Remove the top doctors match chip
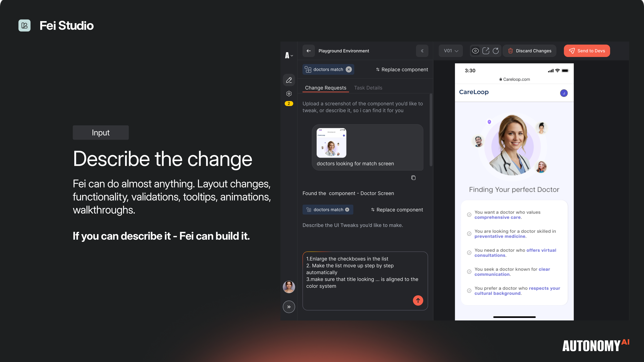This screenshot has width=644, height=362. tap(348, 69)
